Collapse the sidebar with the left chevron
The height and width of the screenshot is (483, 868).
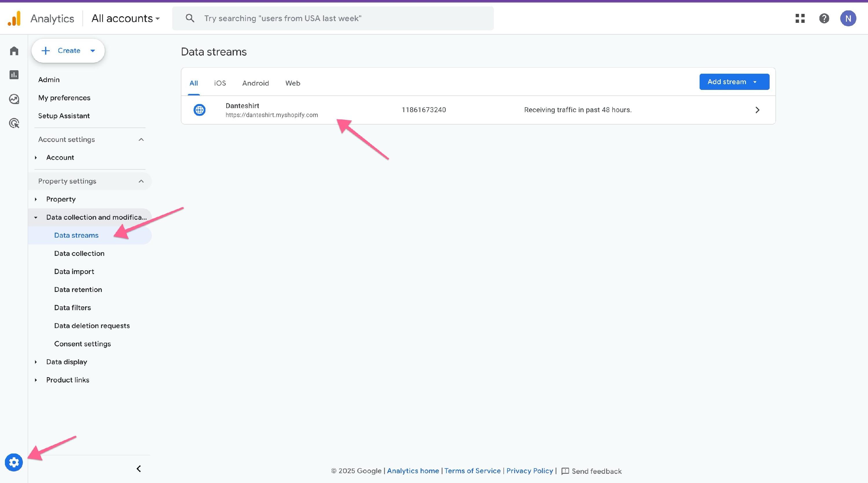click(139, 469)
